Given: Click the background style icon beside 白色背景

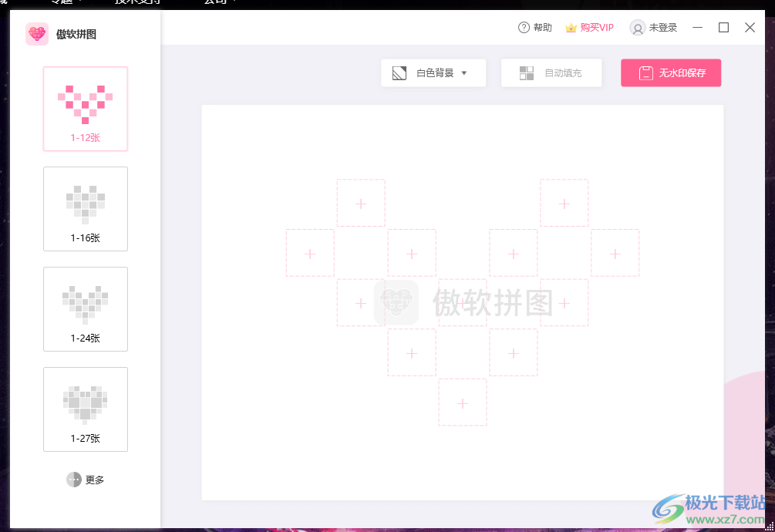Looking at the screenshot, I should 399,72.
